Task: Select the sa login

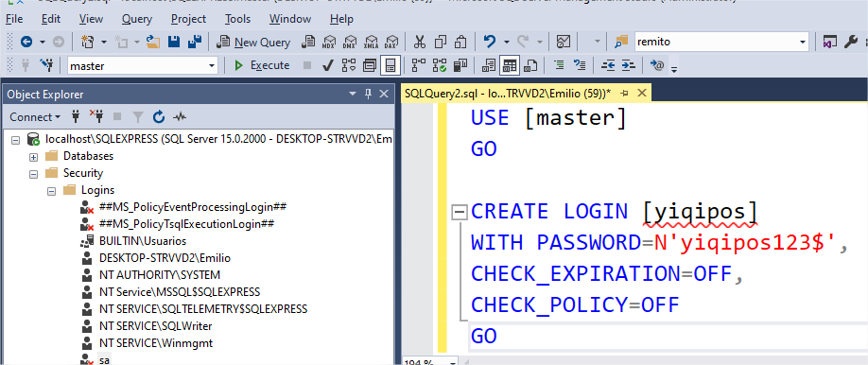Action: tap(104, 360)
